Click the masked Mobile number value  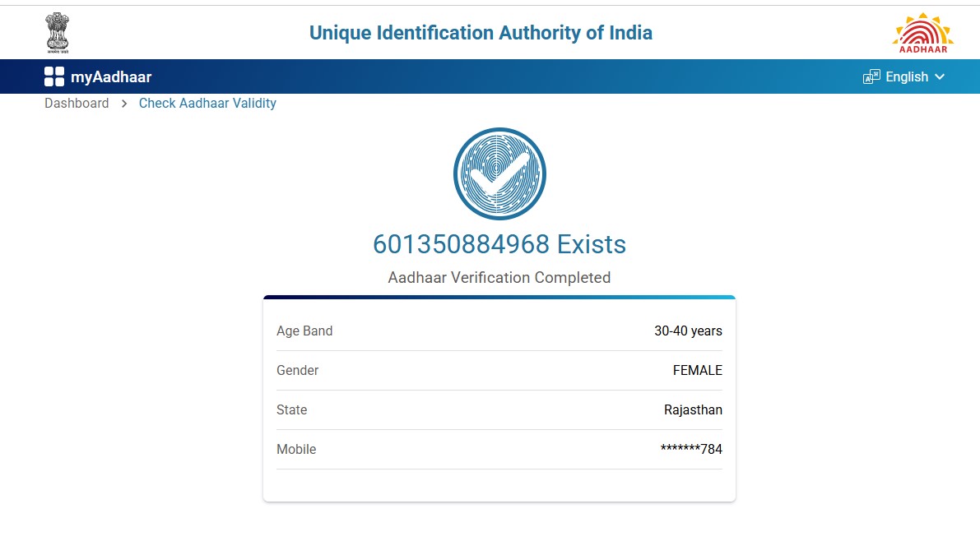click(x=691, y=450)
